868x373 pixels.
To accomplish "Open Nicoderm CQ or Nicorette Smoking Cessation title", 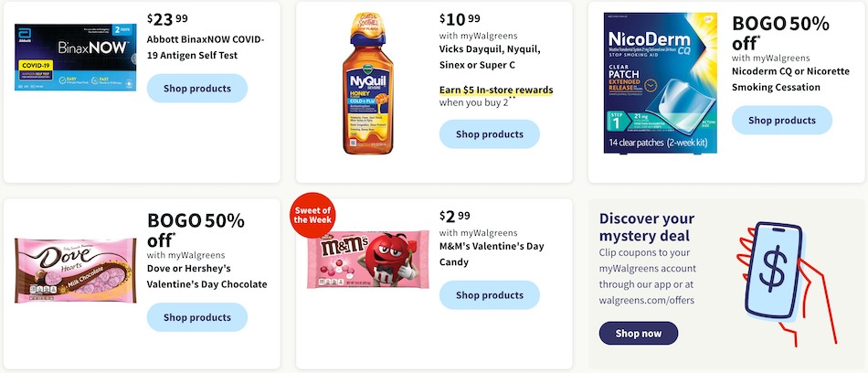I will 790,80.
